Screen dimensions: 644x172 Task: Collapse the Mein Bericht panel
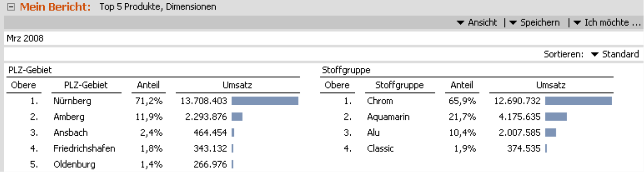tap(11, 7)
